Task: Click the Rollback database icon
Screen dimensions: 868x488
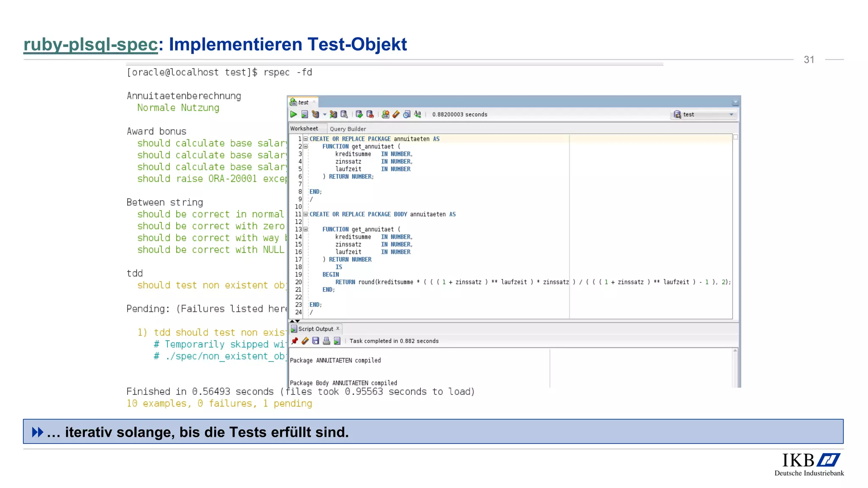Action: click(x=370, y=114)
